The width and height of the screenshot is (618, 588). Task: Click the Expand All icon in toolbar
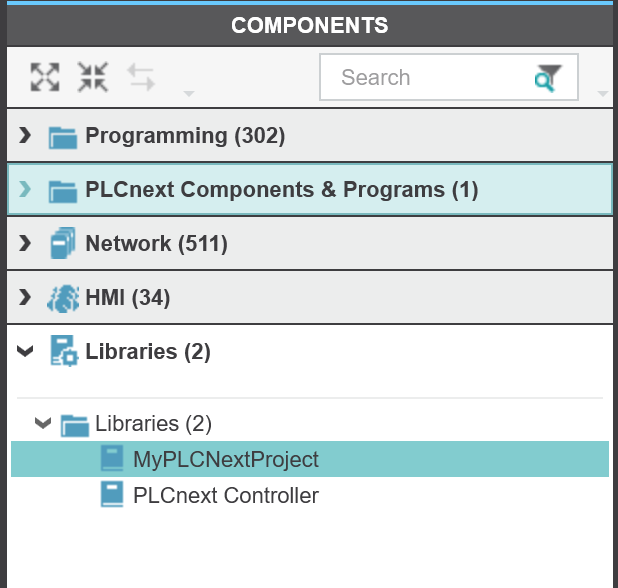click(44, 78)
